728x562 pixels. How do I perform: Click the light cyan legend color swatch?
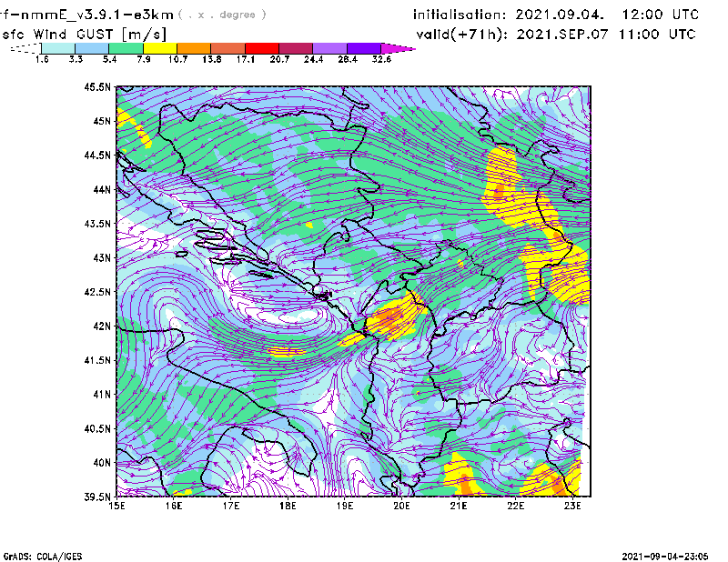point(58,48)
